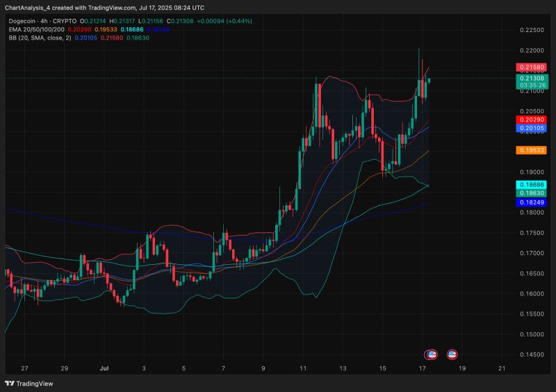Click the 0.18000 price scale tick
Screen dimensions: 556x392
532,213
